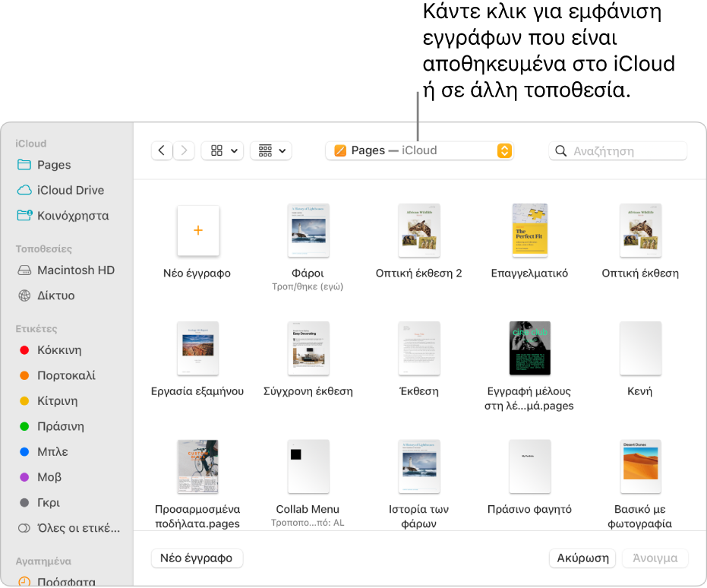Focus the Αναζήτηση search field
The image size is (707, 588).
(x=618, y=150)
